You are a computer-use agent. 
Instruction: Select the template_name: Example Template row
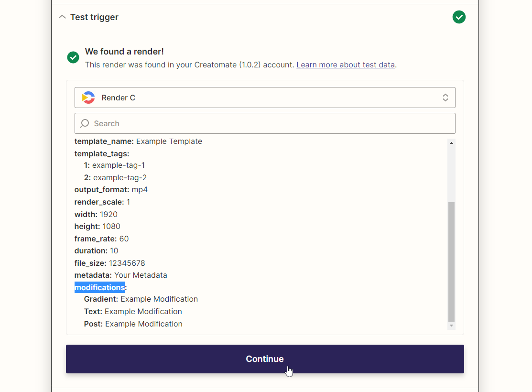(x=138, y=141)
